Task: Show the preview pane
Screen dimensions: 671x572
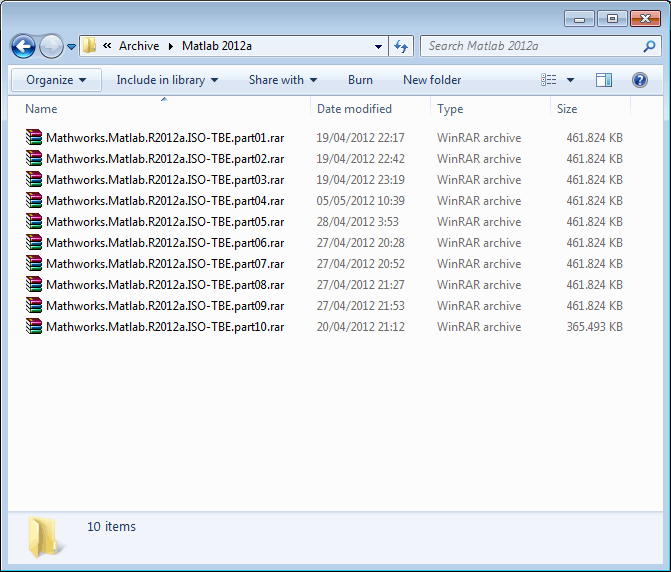Action: tap(604, 80)
